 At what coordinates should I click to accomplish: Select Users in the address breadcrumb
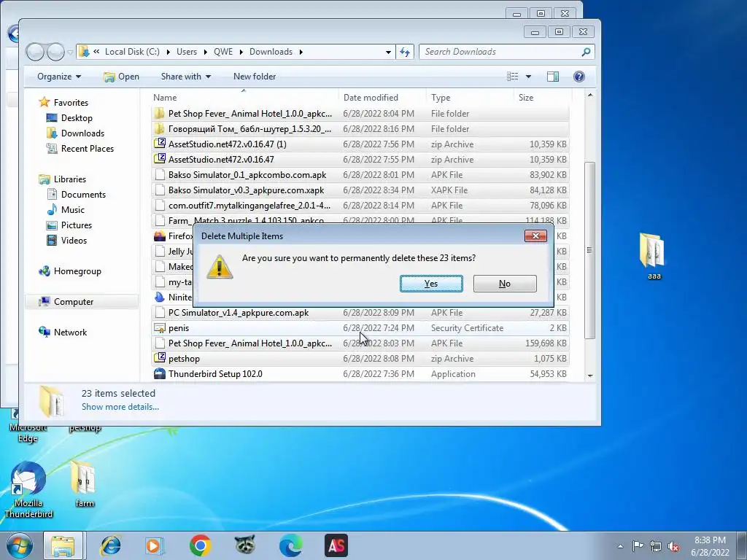pyautogui.click(x=187, y=52)
